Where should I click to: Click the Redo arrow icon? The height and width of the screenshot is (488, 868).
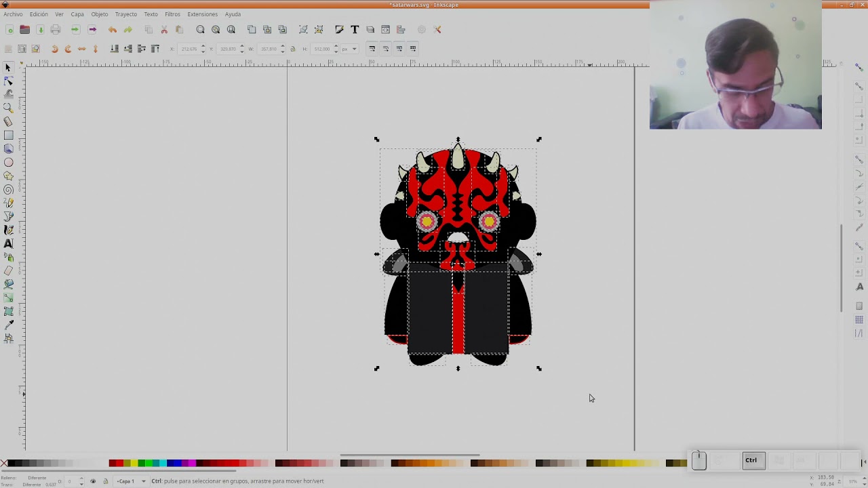127,30
